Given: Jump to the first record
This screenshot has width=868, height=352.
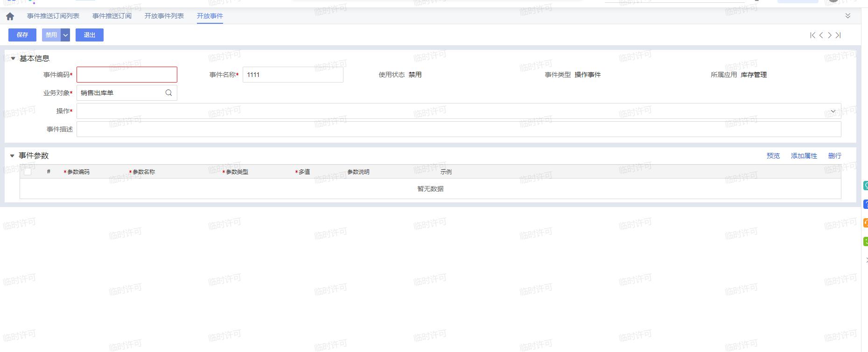Looking at the screenshot, I should coord(813,35).
